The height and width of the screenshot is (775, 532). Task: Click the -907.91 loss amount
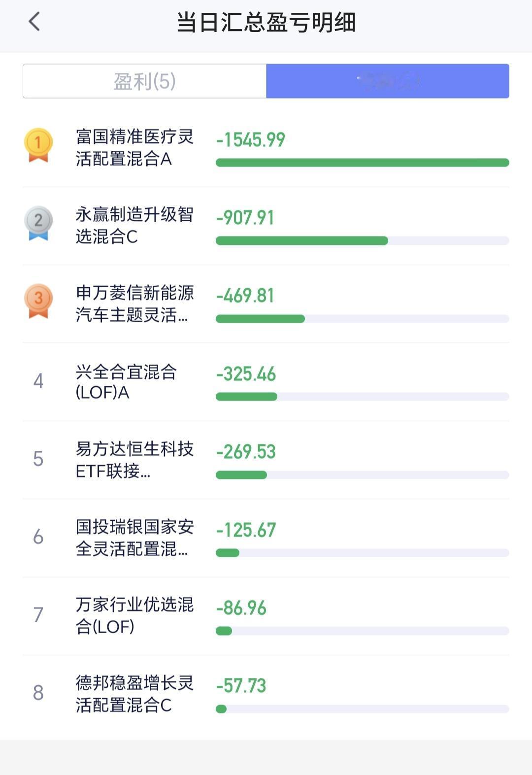[245, 217]
